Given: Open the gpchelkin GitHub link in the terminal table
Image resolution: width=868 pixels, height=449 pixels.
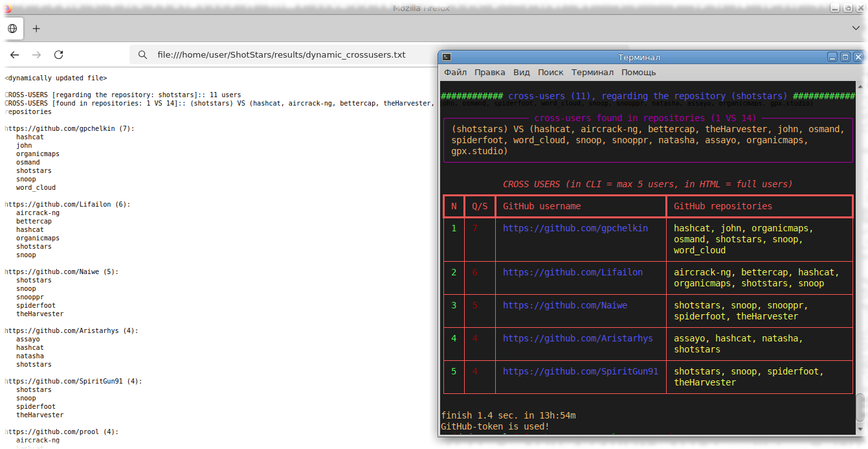Looking at the screenshot, I should click(x=575, y=229).
